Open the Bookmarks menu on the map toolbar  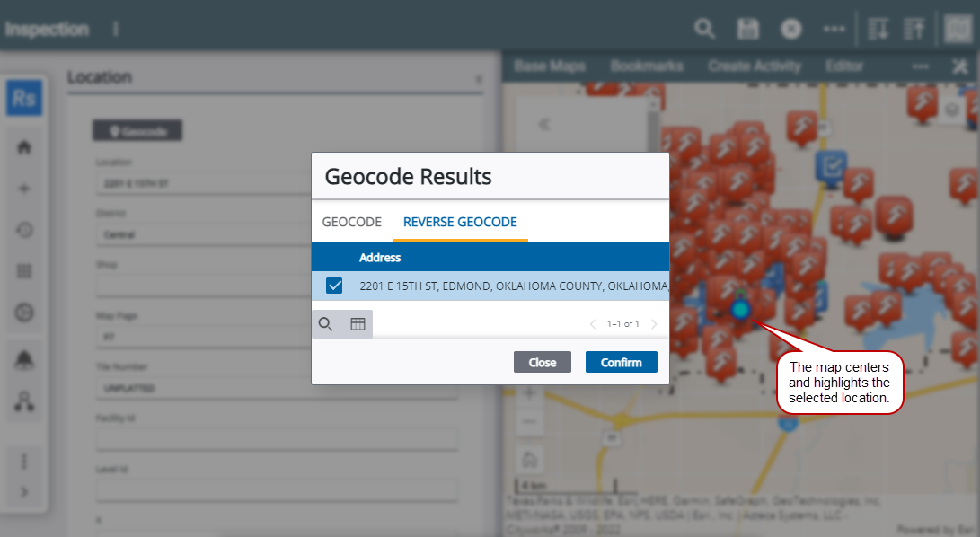point(647,65)
